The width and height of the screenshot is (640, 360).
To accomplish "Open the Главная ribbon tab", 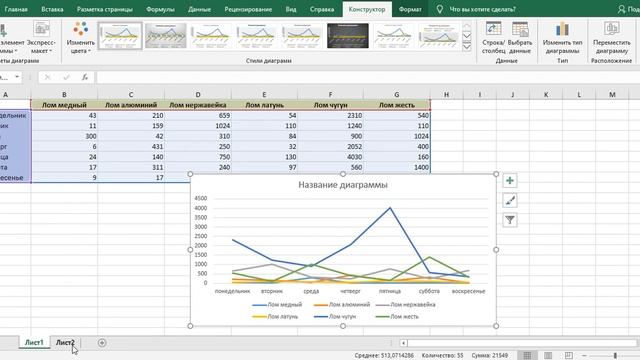I will coord(16,9).
